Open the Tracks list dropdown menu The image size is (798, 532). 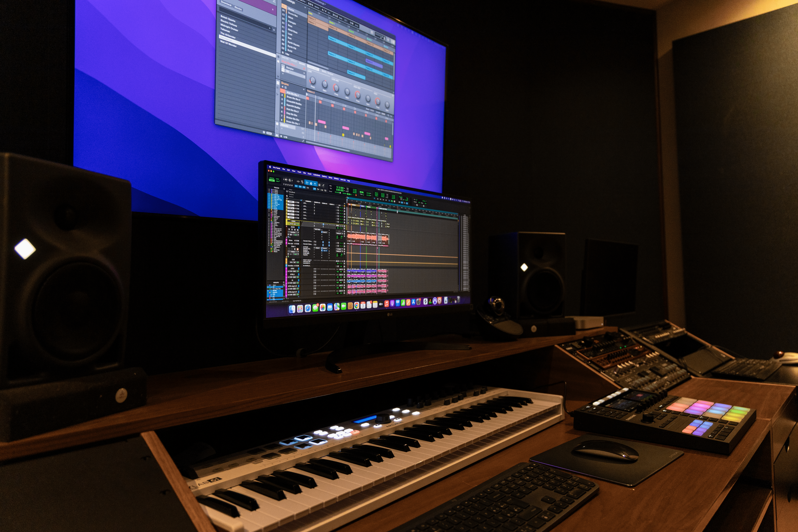(x=284, y=189)
